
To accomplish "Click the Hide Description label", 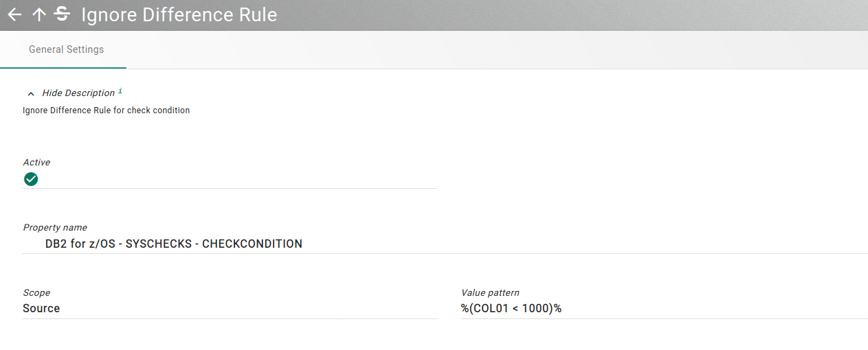I will (x=78, y=93).
